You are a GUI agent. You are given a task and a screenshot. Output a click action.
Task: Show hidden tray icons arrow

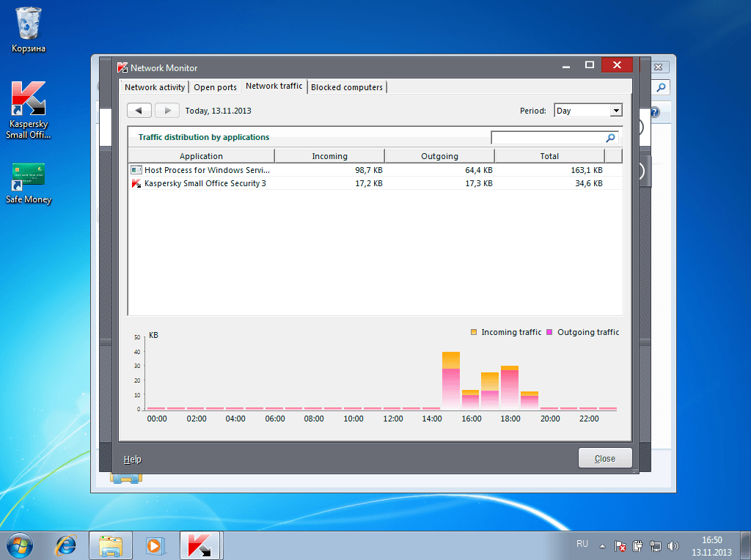tap(603, 546)
